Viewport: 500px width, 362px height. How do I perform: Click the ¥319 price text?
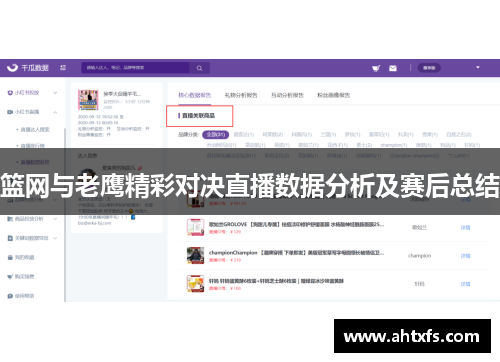(236, 260)
